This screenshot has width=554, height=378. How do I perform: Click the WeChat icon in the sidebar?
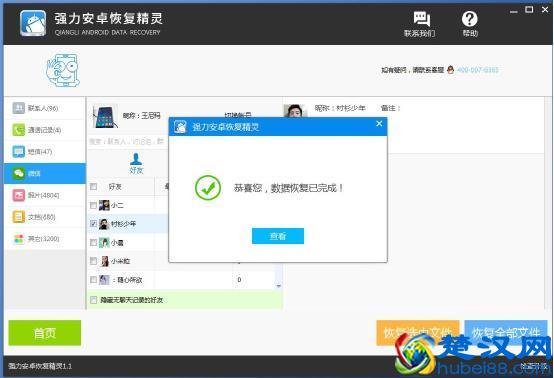pyautogui.click(x=18, y=173)
